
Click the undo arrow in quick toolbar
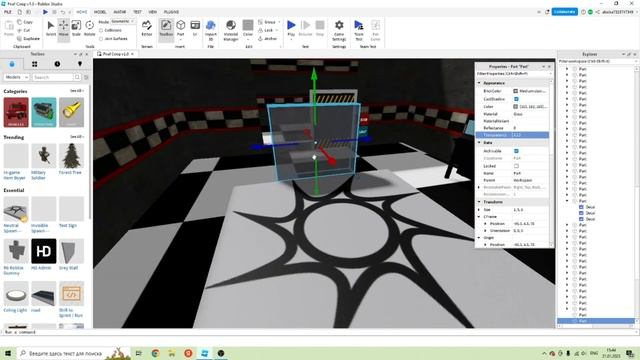63,12
